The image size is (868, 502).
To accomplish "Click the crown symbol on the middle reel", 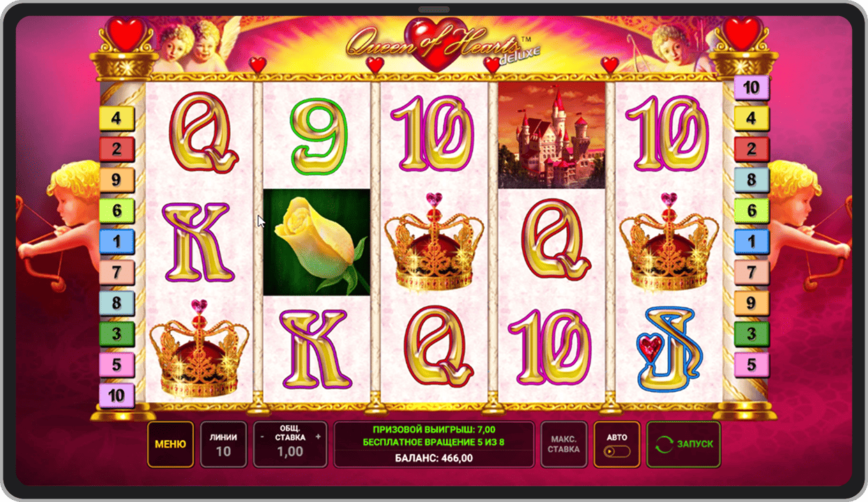I will tap(434, 242).
